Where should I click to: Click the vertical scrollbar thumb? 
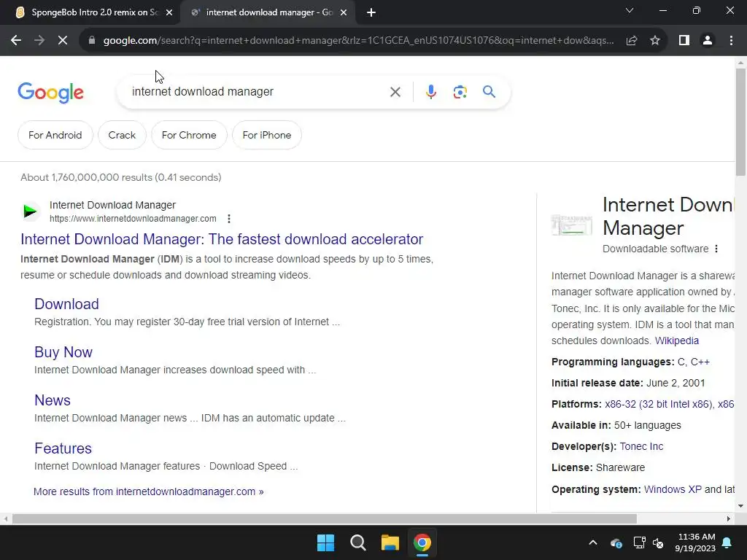click(741, 122)
